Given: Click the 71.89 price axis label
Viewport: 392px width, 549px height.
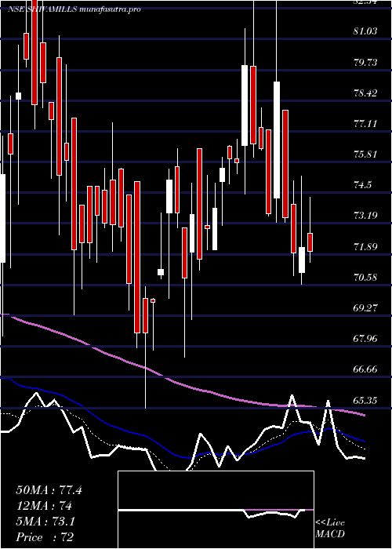Looking at the screenshot, I should pyautogui.click(x=365, y=247).
